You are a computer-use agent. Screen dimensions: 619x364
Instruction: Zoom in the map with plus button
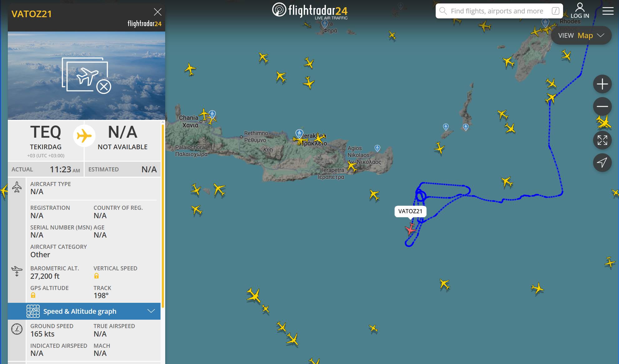tap(602, 84)
